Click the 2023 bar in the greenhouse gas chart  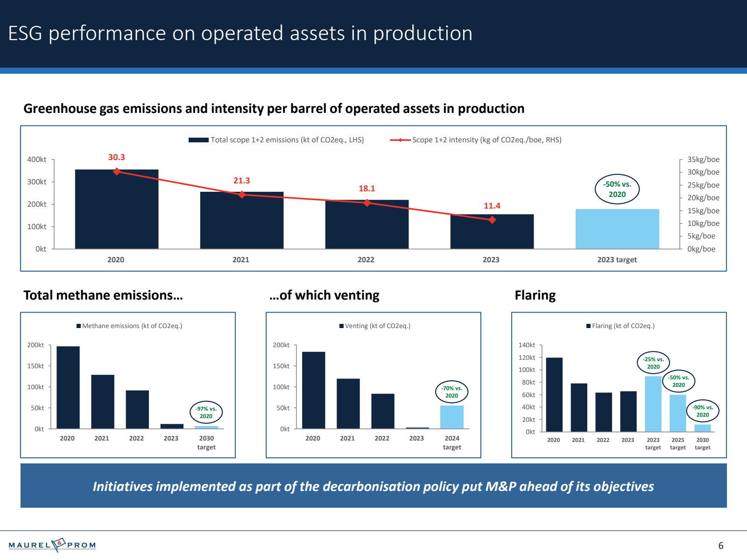pos(492,231)
